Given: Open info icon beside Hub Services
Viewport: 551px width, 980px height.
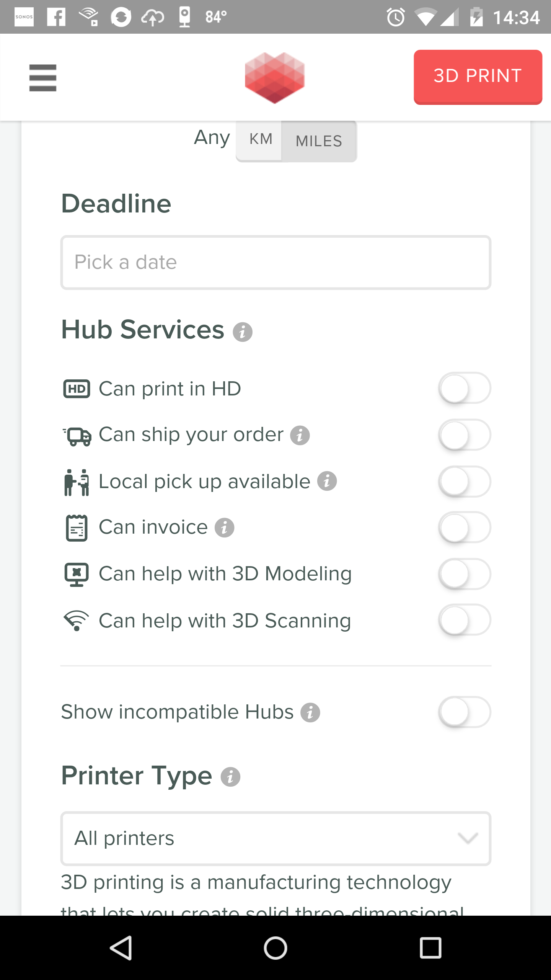Looking at the screenshot, I should [243, 332].
